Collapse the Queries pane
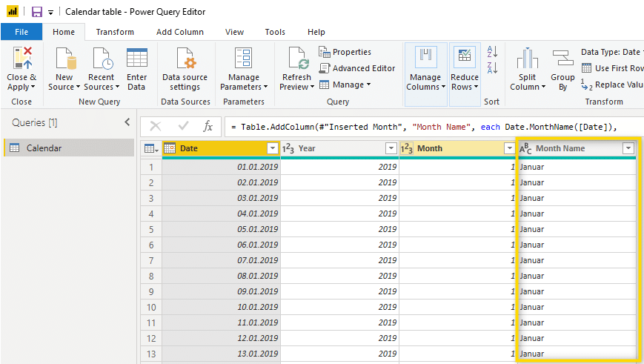 point(127,122)
